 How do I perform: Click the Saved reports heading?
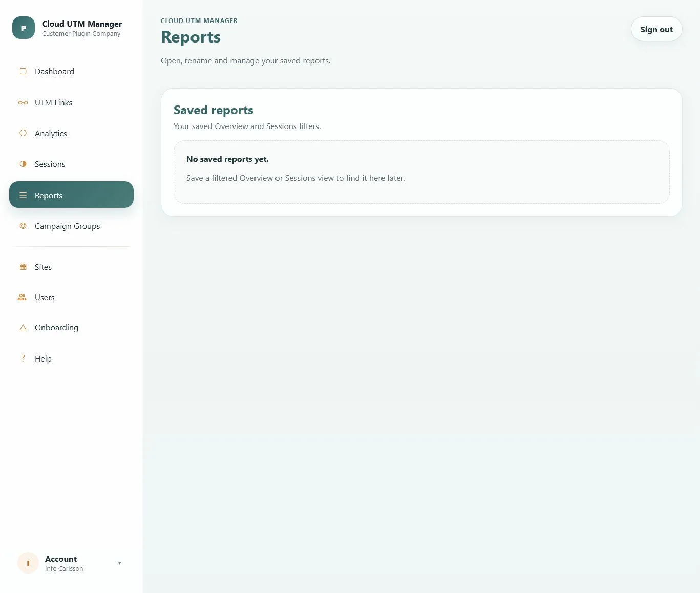coord(214,110)
